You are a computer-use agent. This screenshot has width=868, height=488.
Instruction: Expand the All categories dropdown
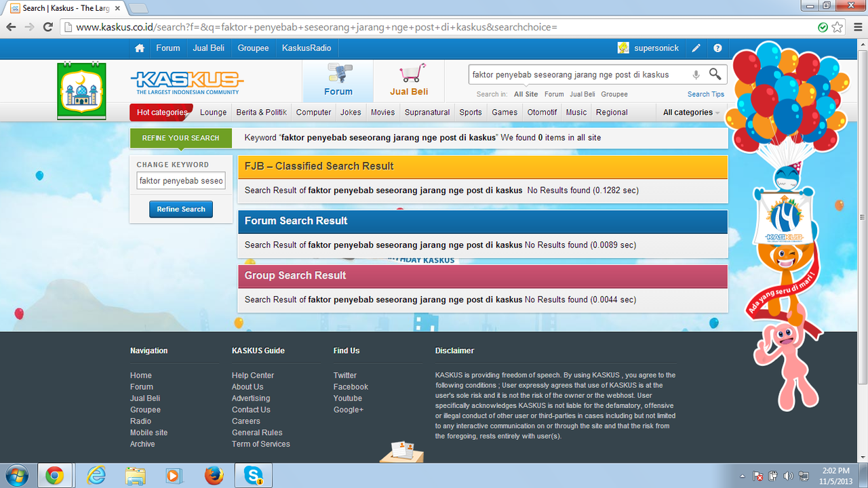691,113
